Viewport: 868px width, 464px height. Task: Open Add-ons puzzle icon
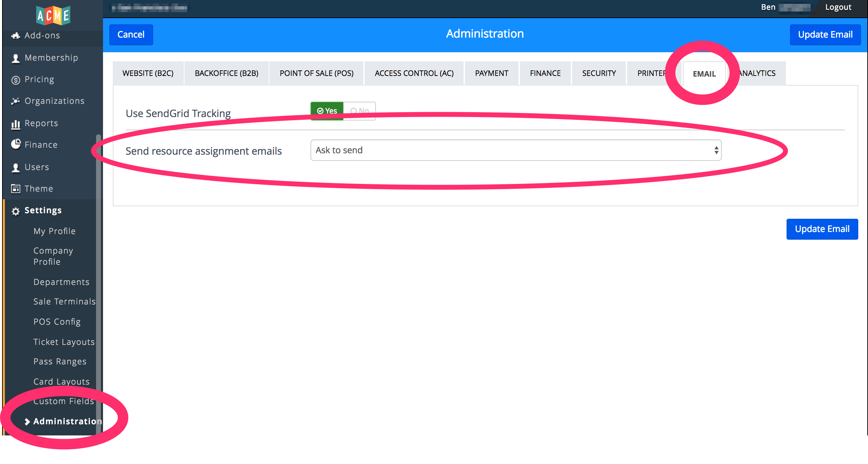(x=16, y=36)
